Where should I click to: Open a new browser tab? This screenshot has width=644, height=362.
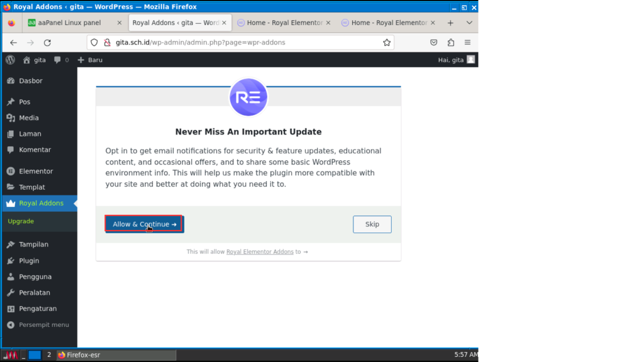450,23
